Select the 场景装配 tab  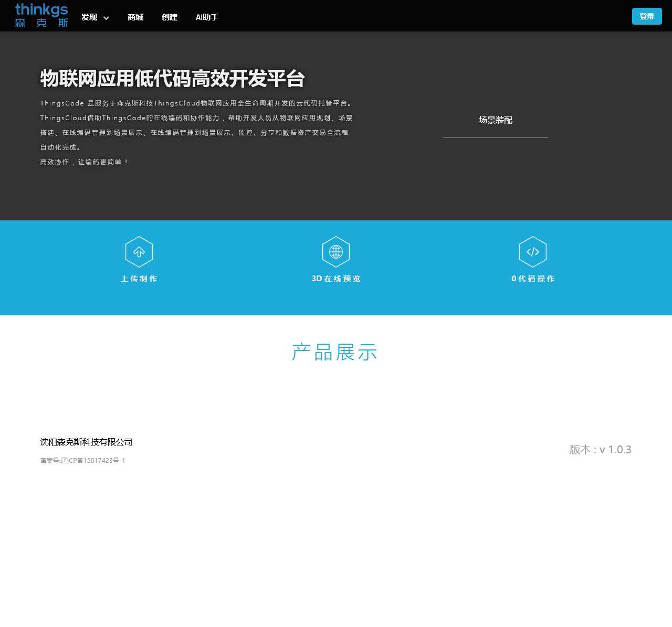click(x=496, y=120)
